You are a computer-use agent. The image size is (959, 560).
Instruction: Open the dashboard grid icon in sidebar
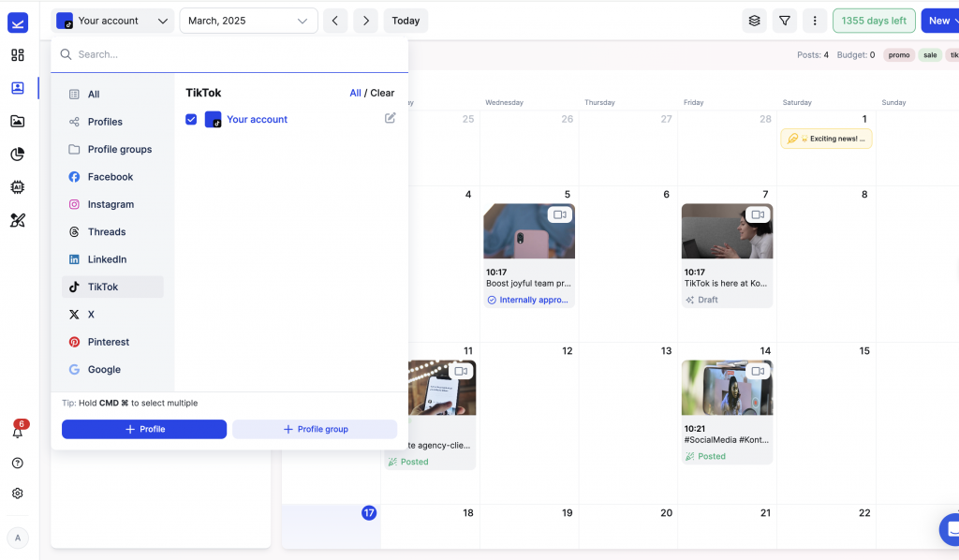(x=18, y=55)
